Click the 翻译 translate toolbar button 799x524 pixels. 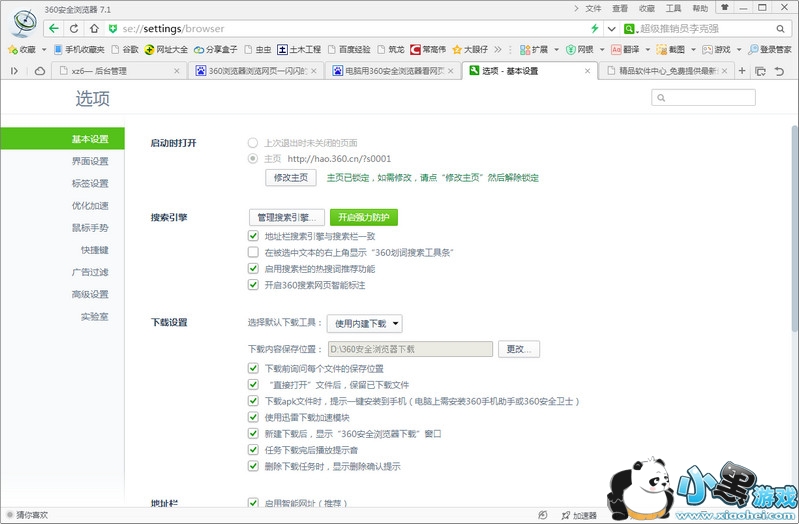tap(625, 49)
